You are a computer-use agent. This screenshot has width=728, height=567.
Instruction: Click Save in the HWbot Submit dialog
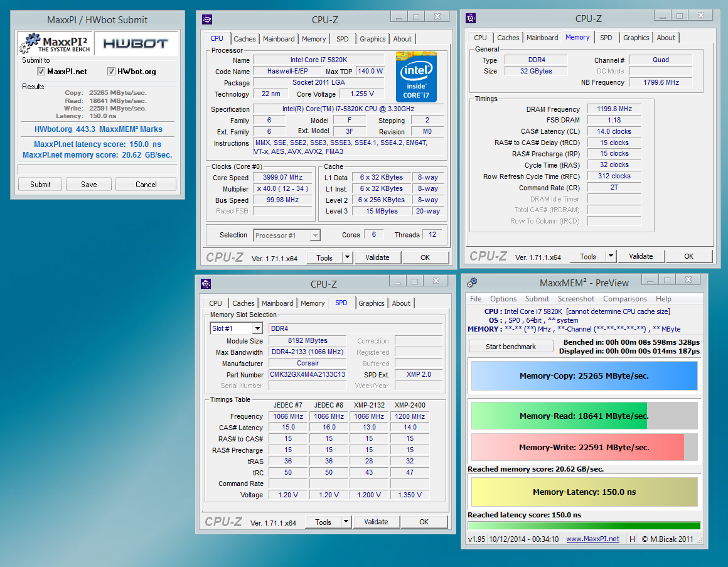pos(88,185)
